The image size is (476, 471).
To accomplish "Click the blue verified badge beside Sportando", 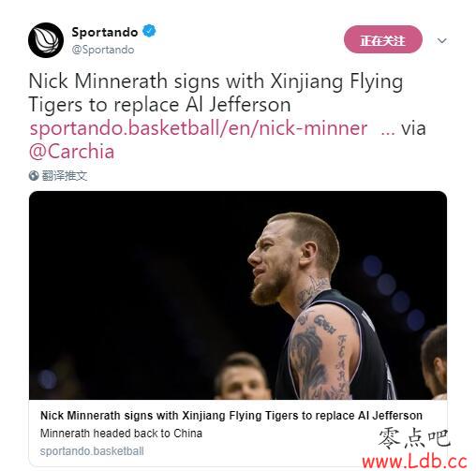I will pyautogui.click(x=149, y=31).
